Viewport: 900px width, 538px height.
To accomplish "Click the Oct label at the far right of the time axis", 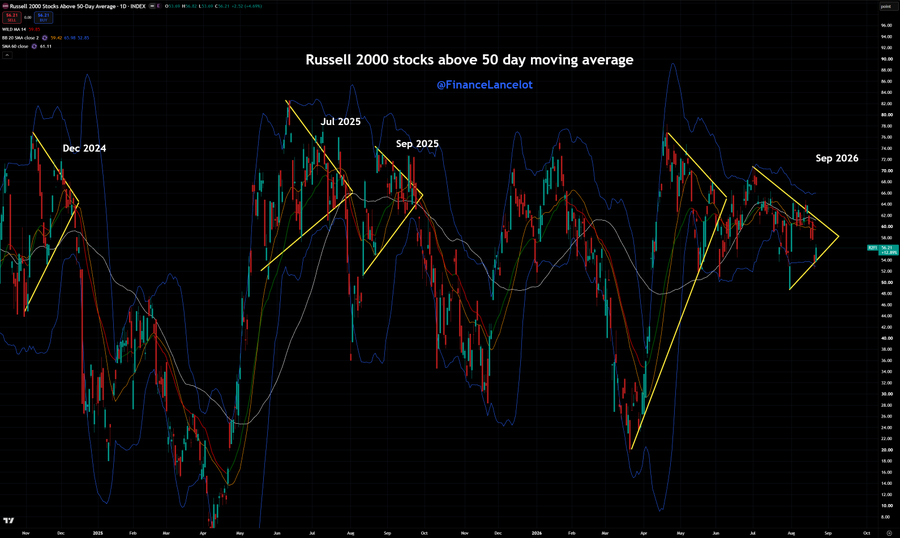I will click(x=866, y=533).
